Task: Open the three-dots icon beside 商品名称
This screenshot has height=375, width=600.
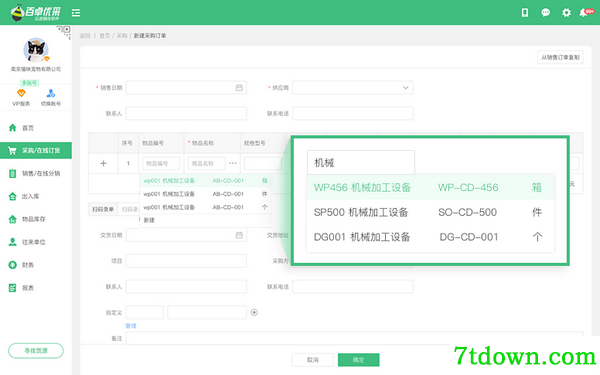Action: (233, 163)
